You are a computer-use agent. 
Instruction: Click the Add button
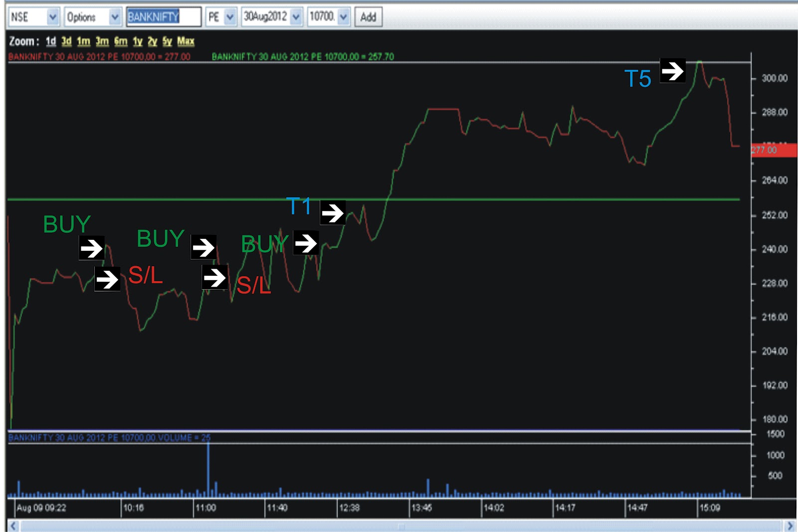pos(368,17)
